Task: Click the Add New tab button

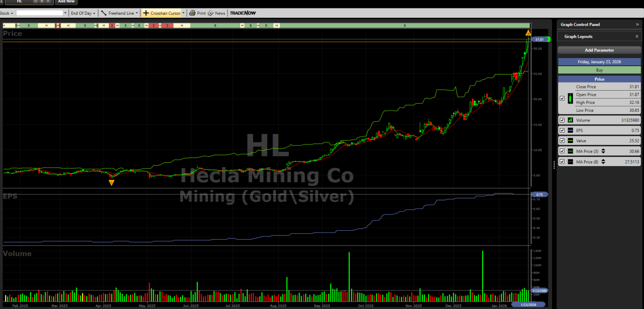Action: tap(66, 1)
